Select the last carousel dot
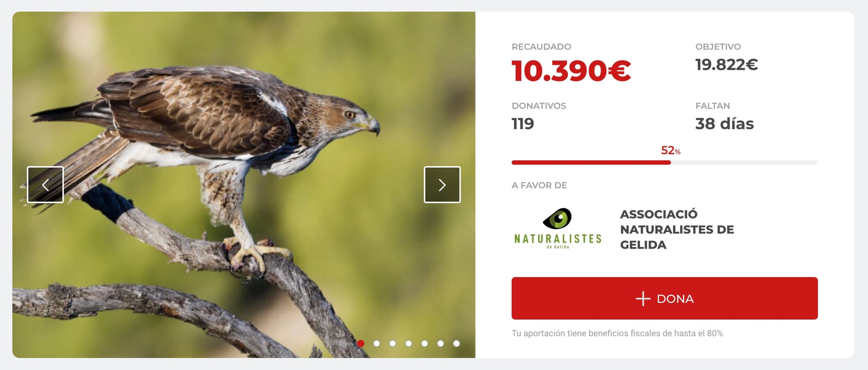The image size is (868, 370). [x=457, y=344]
